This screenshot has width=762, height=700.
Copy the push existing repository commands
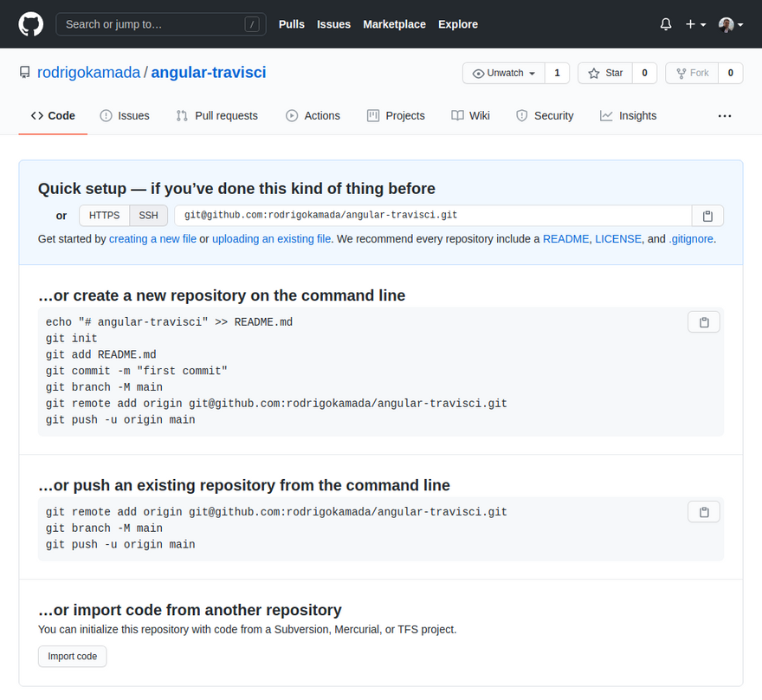click(x=704, y=512)
